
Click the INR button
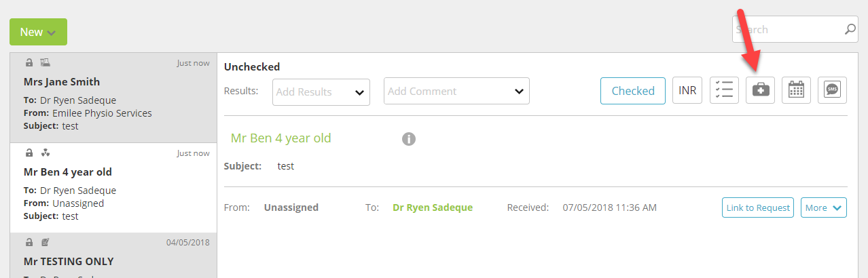click(687, 90)
